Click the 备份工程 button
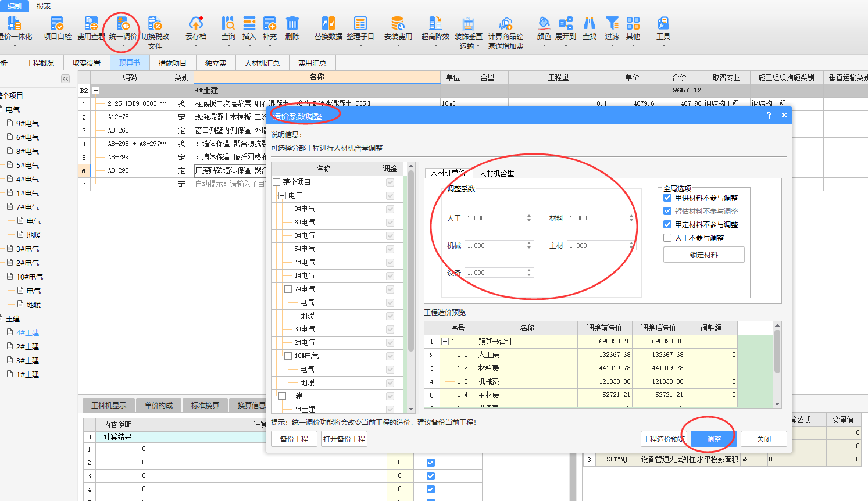The height and width of the screenshot is (501, 868). (294, 439)
